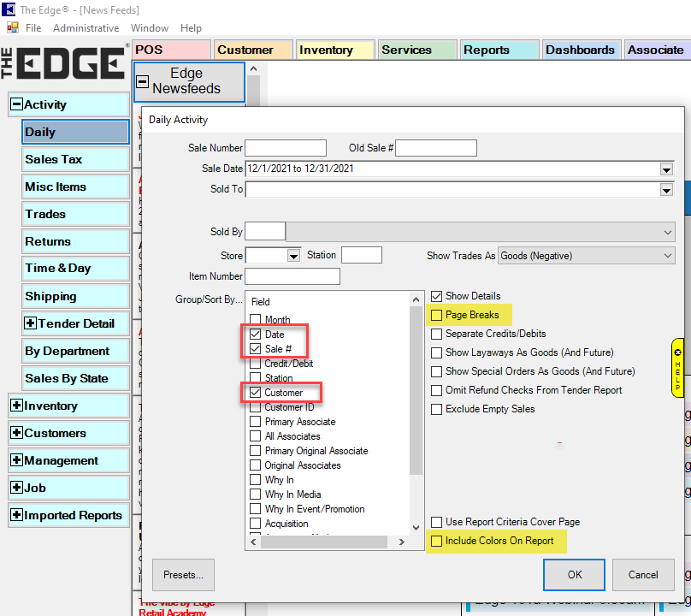This screenshot has width=691, height=616.
Task: Open the Show Trades As dropdown
Action: click(667, 256)
